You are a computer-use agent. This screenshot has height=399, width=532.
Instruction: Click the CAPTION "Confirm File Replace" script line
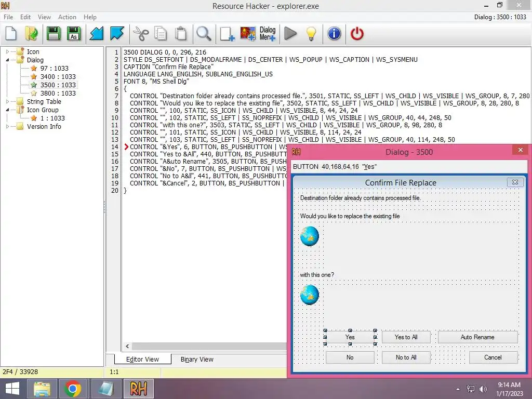169,67
